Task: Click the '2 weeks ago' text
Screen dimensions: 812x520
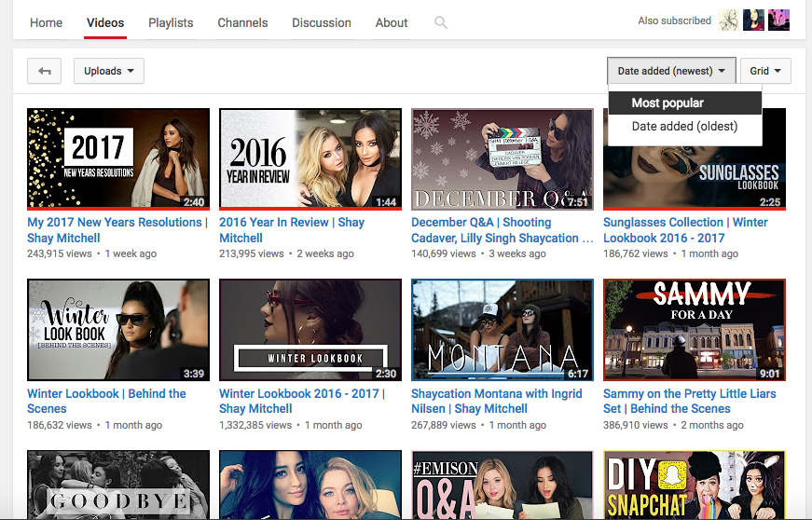Action: [325, 253]
